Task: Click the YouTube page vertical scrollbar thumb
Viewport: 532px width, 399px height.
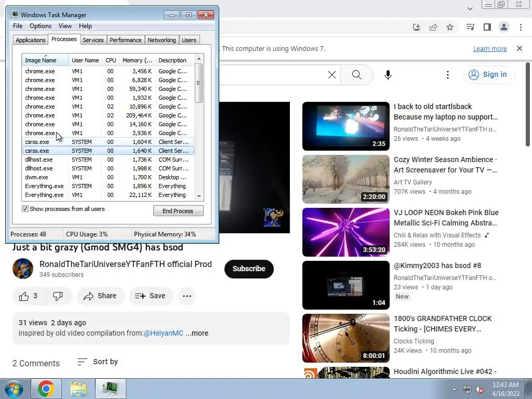Action: pos(528,104)
